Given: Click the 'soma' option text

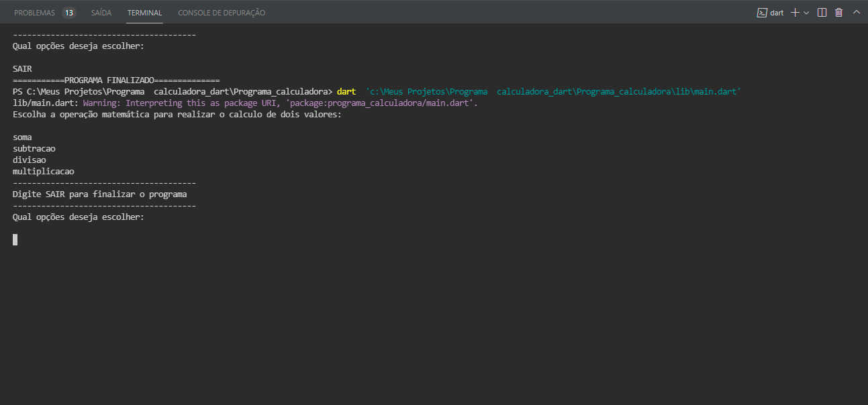Looking at the screenshot, I should 22,137.
